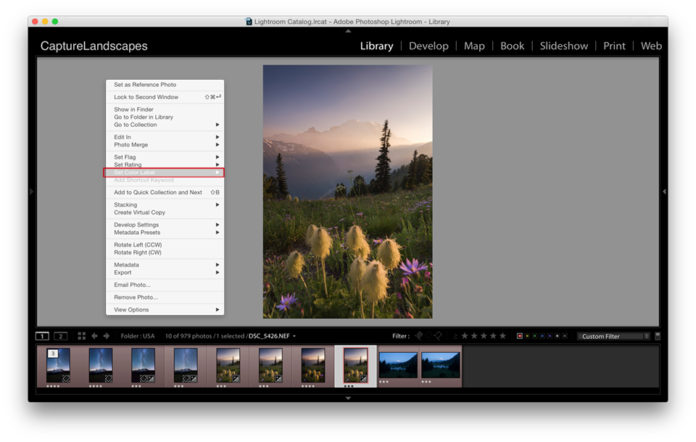The width and height of the screenshot is (696, 442).
Task: Collapse the right panel with edge arrow
Action: (x=664, y=191)
